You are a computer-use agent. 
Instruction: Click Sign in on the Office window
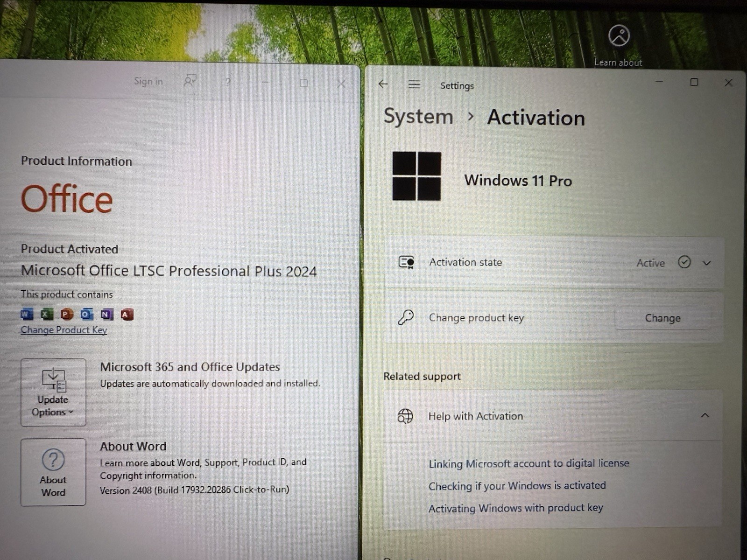click(148, 81)
